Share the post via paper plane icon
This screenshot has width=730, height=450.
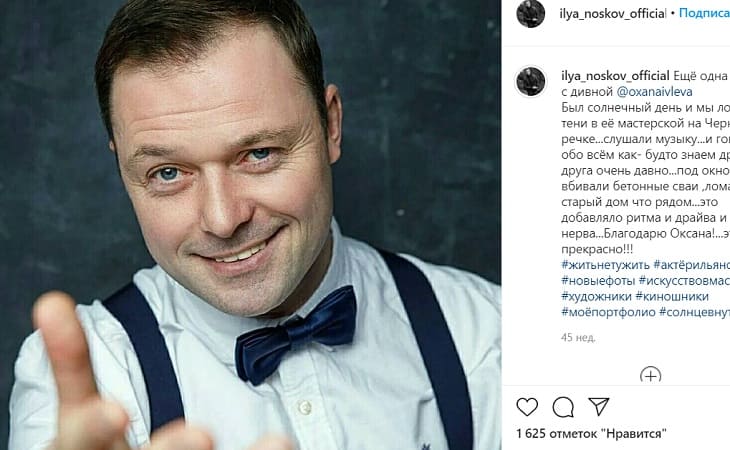click(x=599, y=407)
